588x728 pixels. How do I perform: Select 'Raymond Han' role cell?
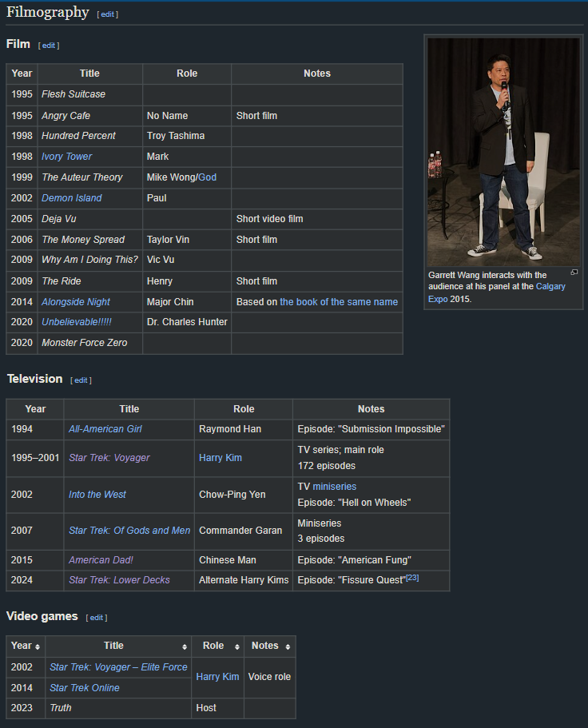[x=244, y=429]
